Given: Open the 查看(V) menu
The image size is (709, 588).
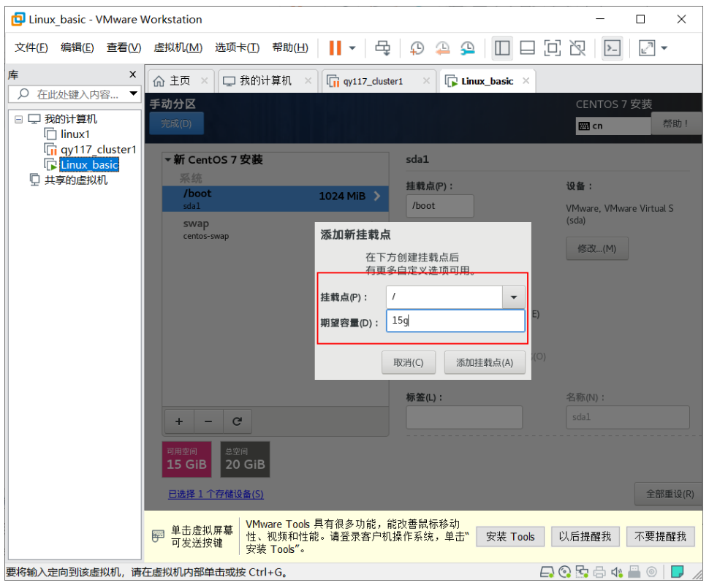Looking at the screenshot, I should [124, 47].
